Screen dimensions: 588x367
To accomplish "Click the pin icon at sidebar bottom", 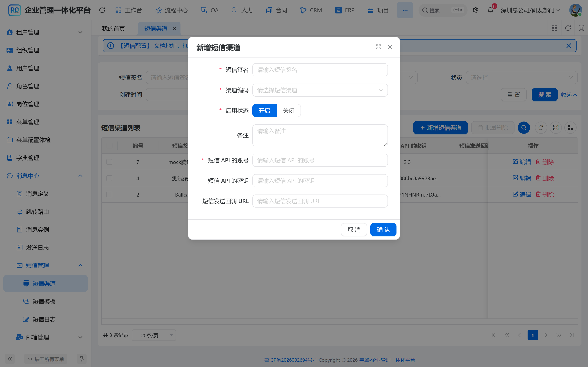I will pyautogui.click(x=81, y=359).
